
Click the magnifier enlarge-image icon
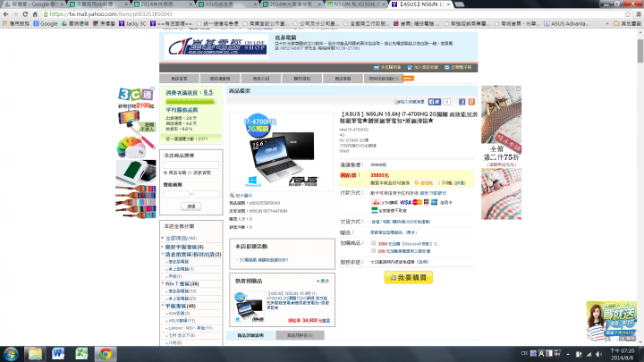(232, 196)
